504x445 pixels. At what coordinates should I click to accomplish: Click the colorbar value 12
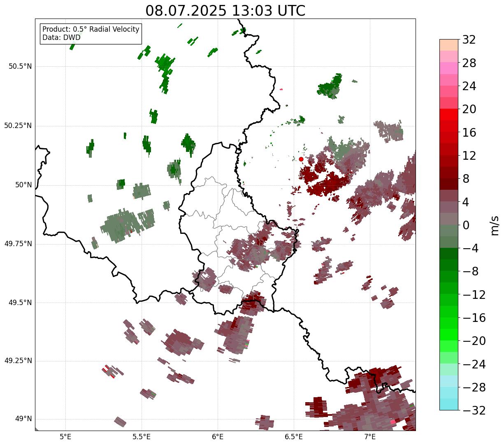click(x=469, y=156)
